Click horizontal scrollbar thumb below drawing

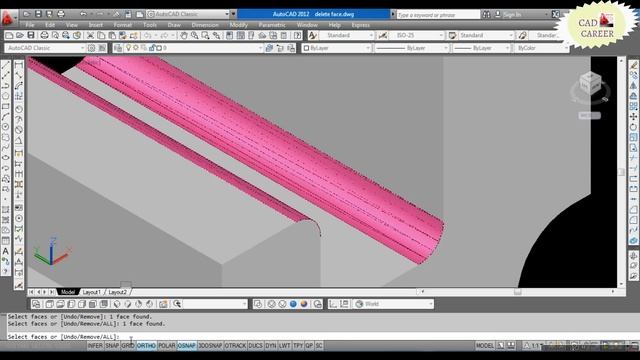518,292
